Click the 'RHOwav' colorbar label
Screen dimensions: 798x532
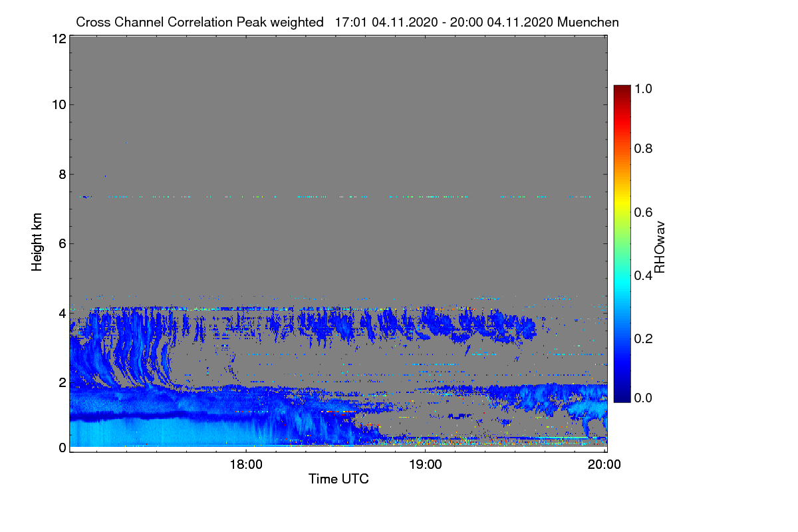pyautogui.click(x=659, y=247)
